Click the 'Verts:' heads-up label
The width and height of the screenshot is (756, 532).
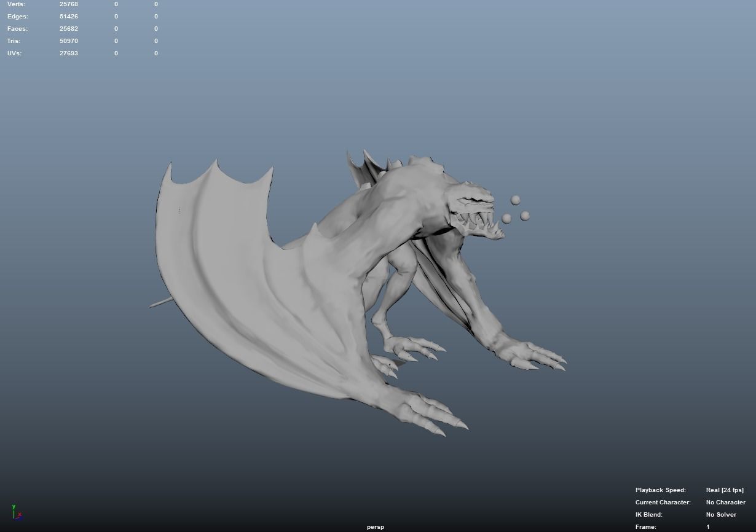[16, 4]
